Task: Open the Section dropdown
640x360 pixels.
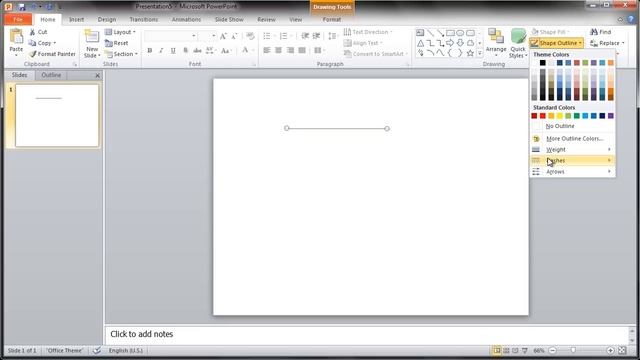Action: pos(121,54)
